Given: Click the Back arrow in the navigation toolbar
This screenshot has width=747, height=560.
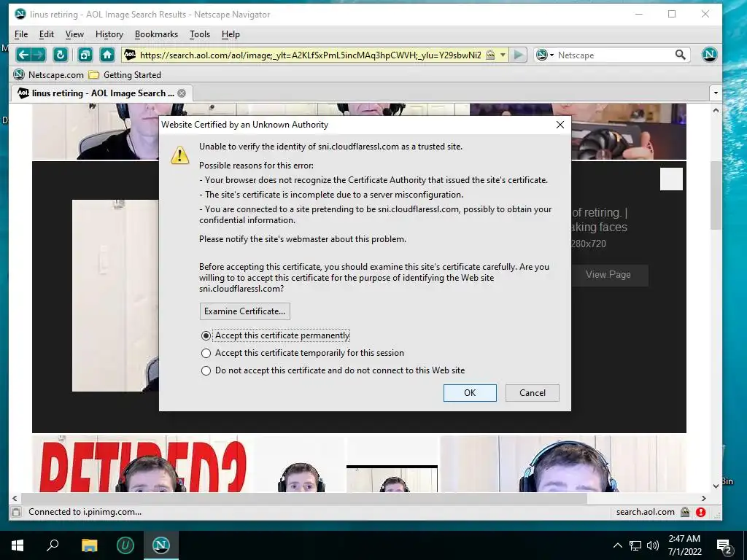Looking at the screenshot, I should pos(23,55).
